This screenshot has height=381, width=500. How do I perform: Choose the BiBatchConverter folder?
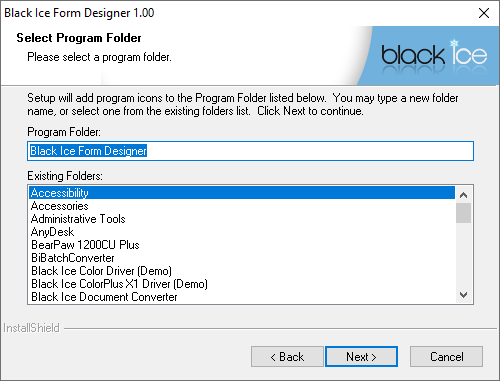click(242, 258)
